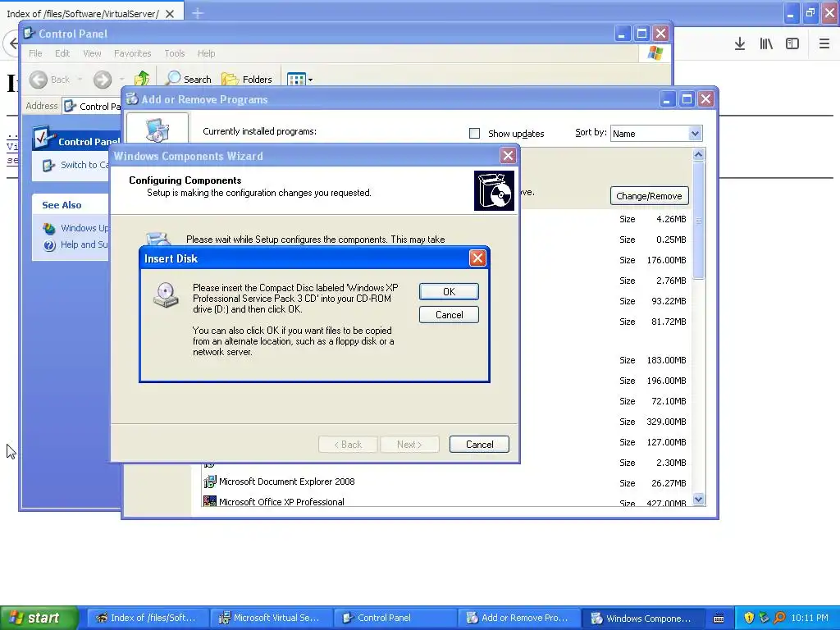Click the Microsoft Document Explorer 2008 icon
840x630 pixels.
coord(209,482)
